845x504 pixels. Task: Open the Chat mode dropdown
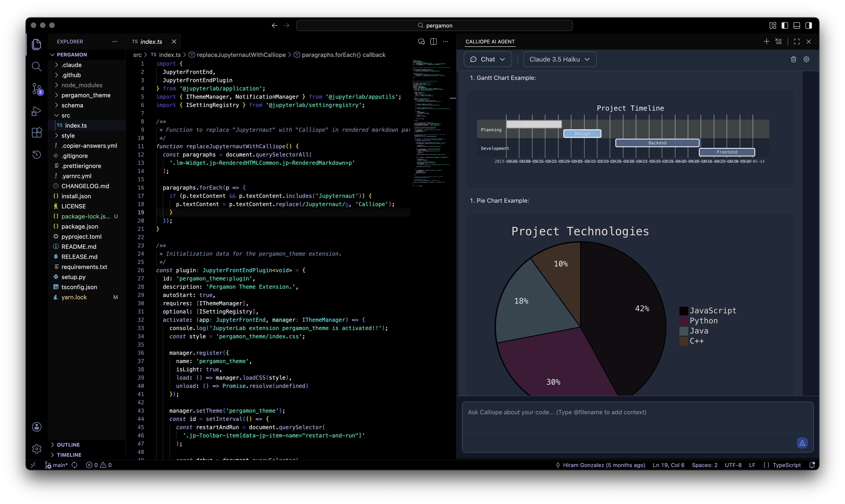click(487, 59)
